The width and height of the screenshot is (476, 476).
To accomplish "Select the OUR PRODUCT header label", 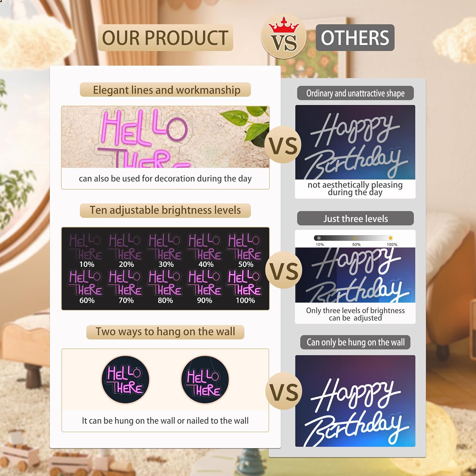I will (165, 38).
